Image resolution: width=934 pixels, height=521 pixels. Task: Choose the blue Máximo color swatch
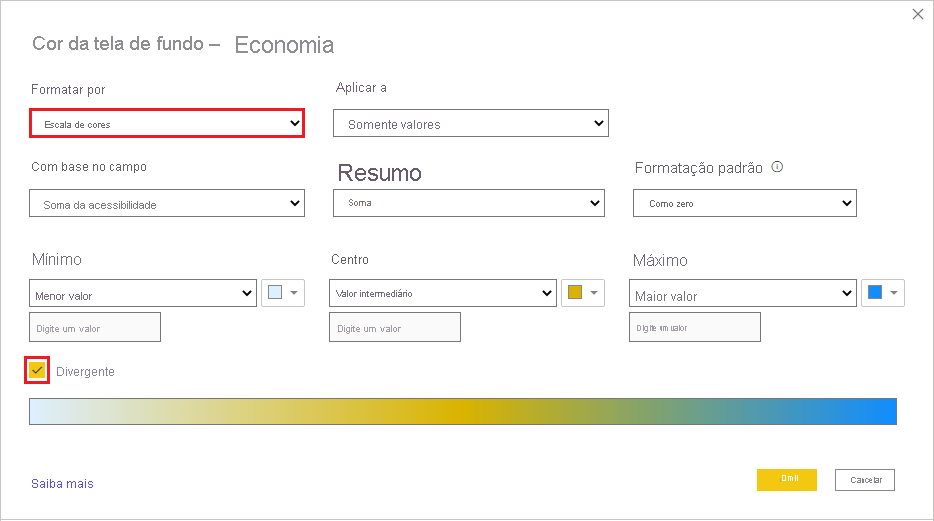click(x=883, y=293)
